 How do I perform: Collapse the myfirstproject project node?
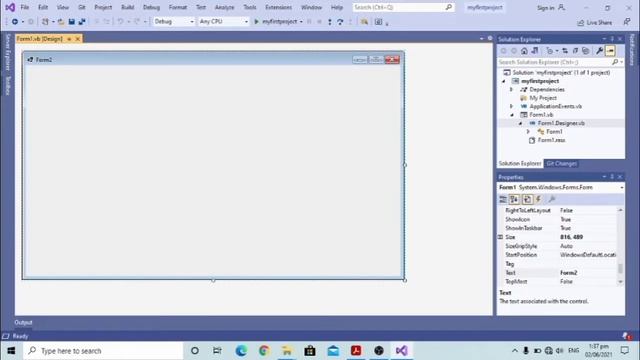[504, 81]
